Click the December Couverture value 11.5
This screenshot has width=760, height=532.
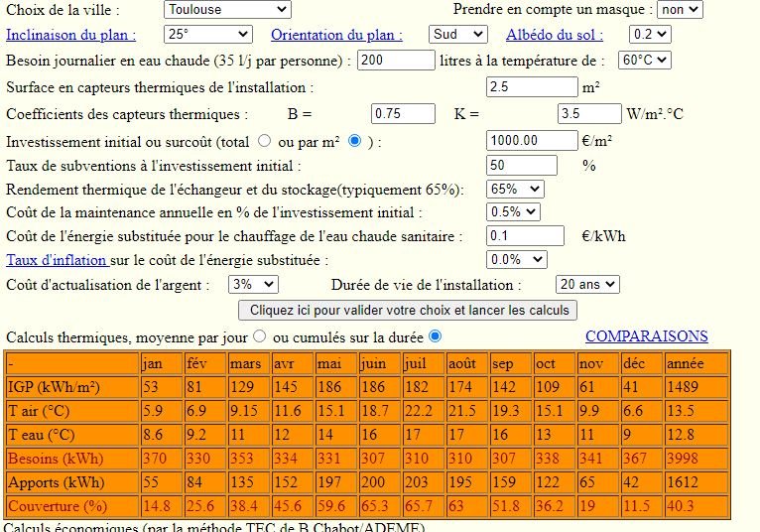pyautogui.click(x=642, y=506)
